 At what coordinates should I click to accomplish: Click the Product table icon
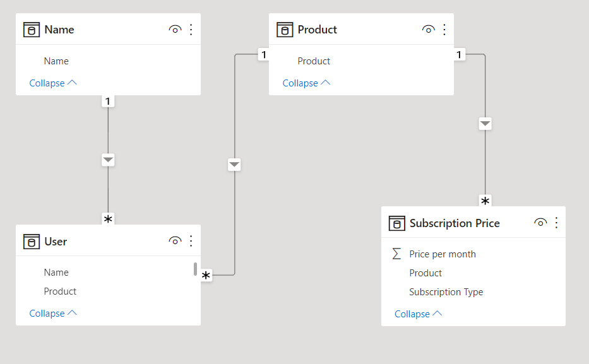coord(285,30)
